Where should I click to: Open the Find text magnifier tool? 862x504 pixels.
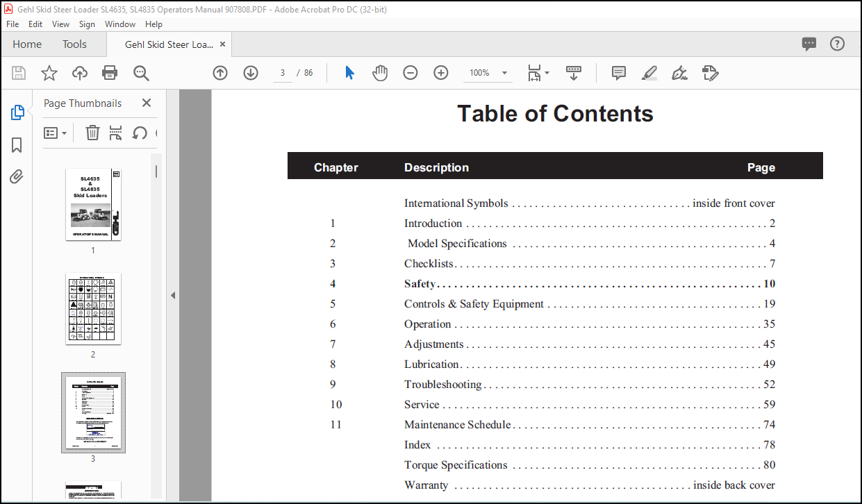pos(141,73)
